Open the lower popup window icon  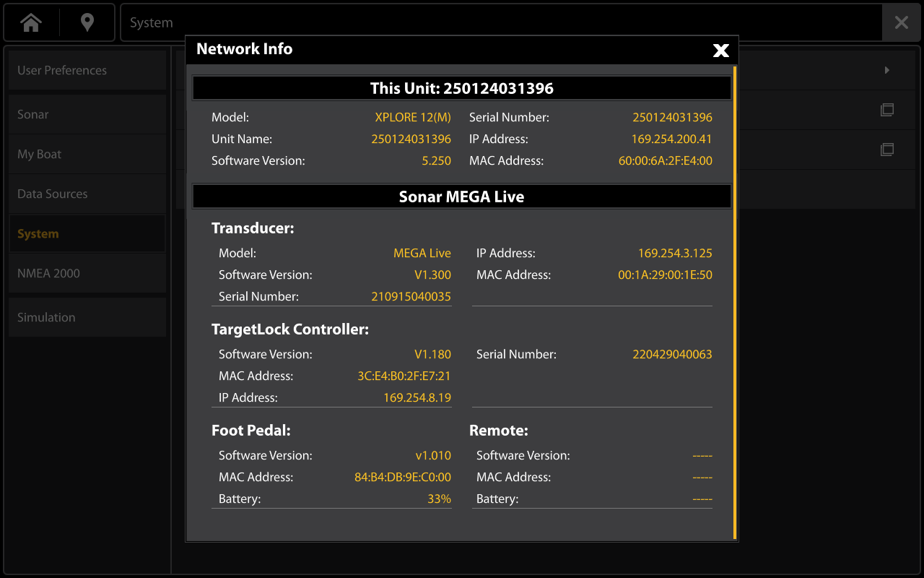(887, 150)
